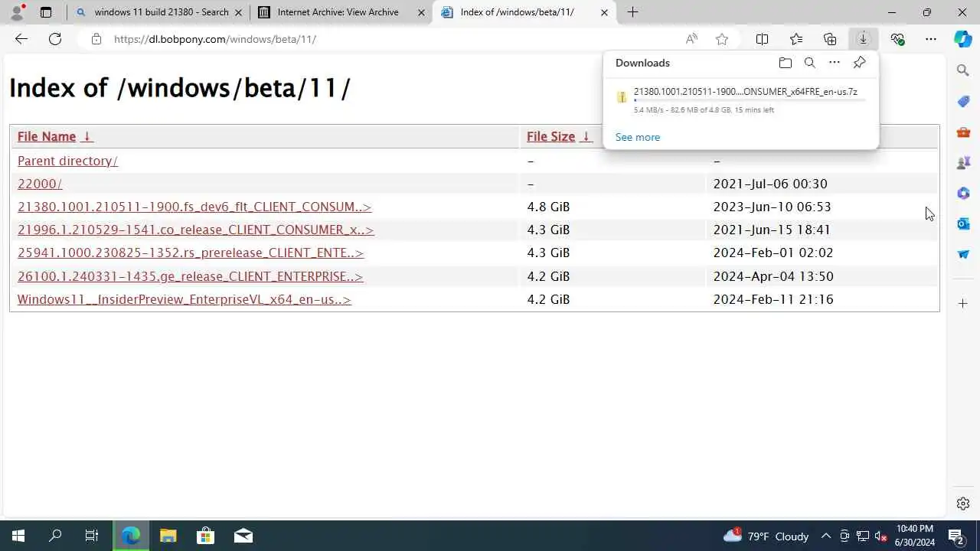Viewport: 980px width, 551px height.
Task: Close the windows 11 build search tab
Action: click(x=238, y=12)
